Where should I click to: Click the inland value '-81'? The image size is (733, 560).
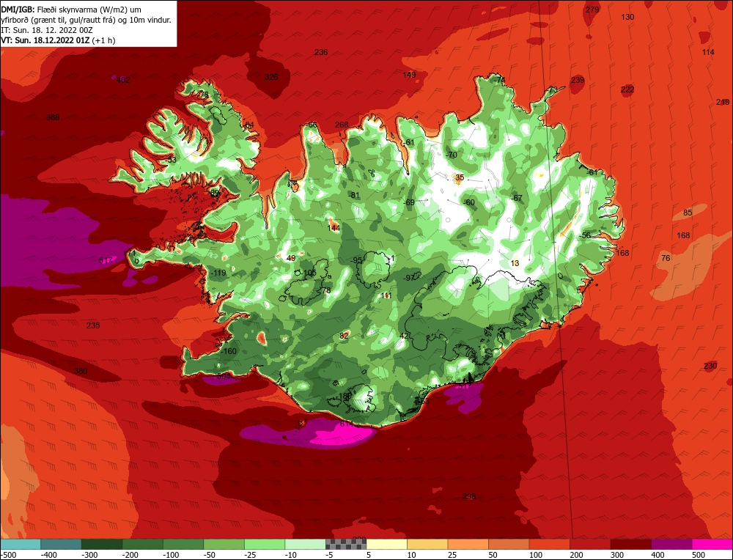(x=354, y=196)
